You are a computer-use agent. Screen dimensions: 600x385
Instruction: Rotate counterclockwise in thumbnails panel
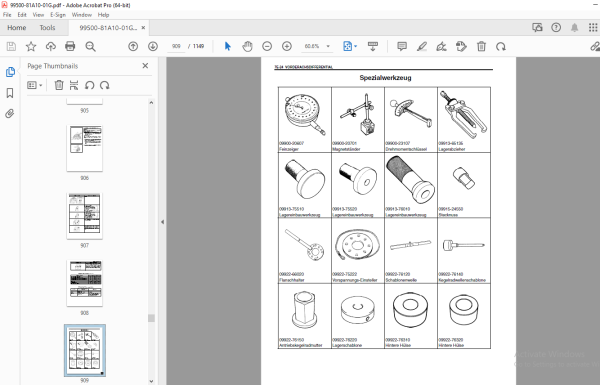90,85
